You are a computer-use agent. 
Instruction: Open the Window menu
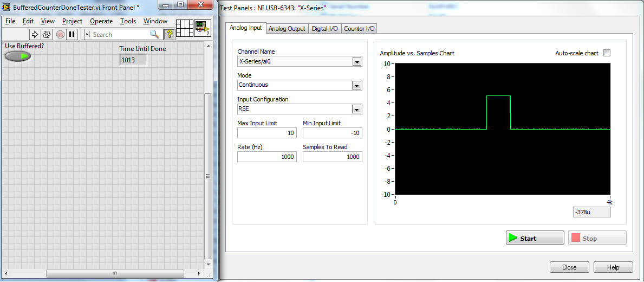click(155, 21)
